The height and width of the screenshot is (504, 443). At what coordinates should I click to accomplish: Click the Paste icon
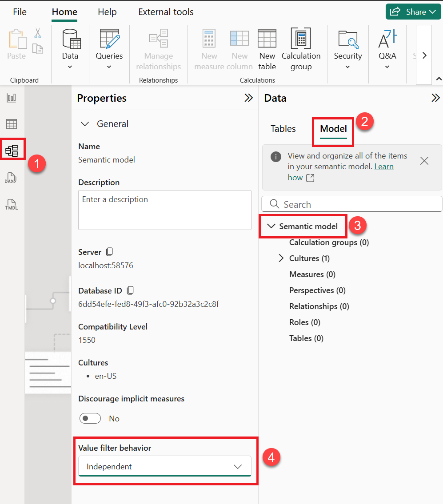[17, 39]
